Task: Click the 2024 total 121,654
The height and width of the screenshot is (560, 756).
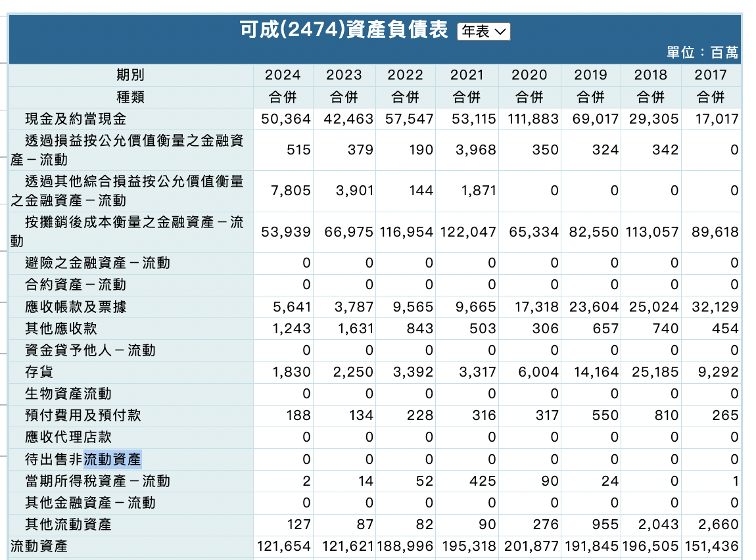Action: (284, 546)
